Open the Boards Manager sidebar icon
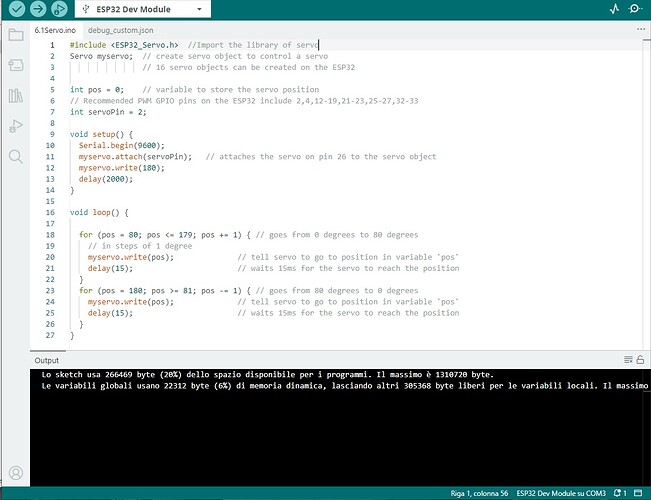This screenshot has height=500, width=651. [16, 65]
